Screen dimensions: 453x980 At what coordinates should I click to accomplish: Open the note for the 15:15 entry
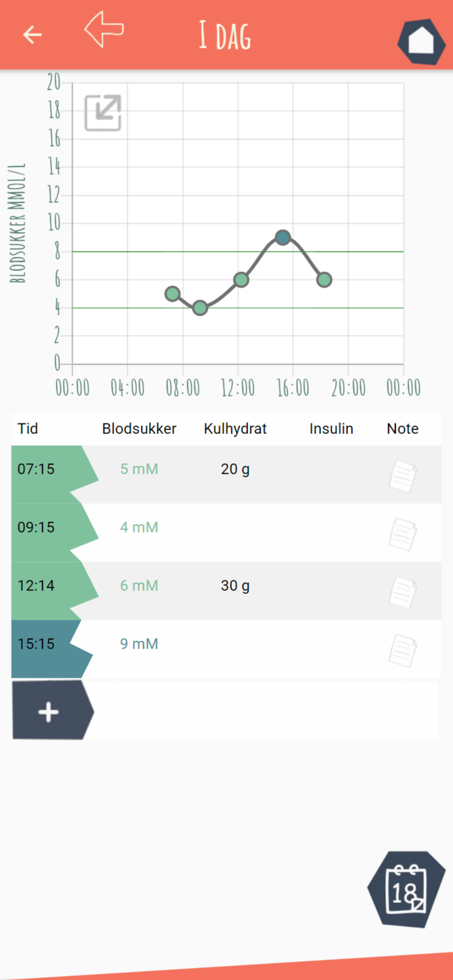coord(403,650)
